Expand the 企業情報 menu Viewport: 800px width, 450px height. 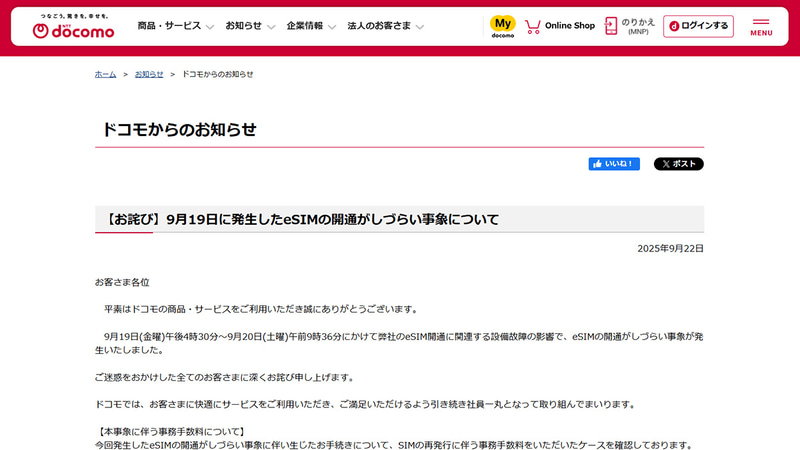311,26
